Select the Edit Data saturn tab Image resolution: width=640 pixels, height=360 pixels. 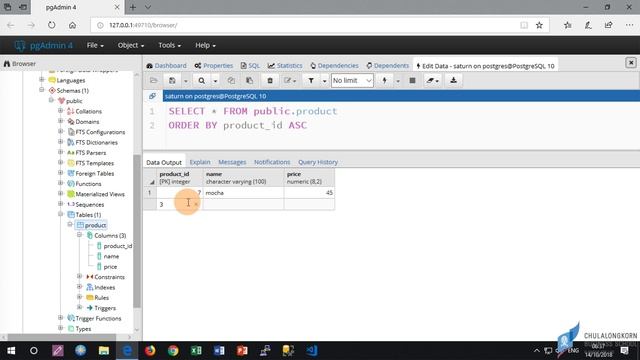pyautogui.click(x=485, y=66)
